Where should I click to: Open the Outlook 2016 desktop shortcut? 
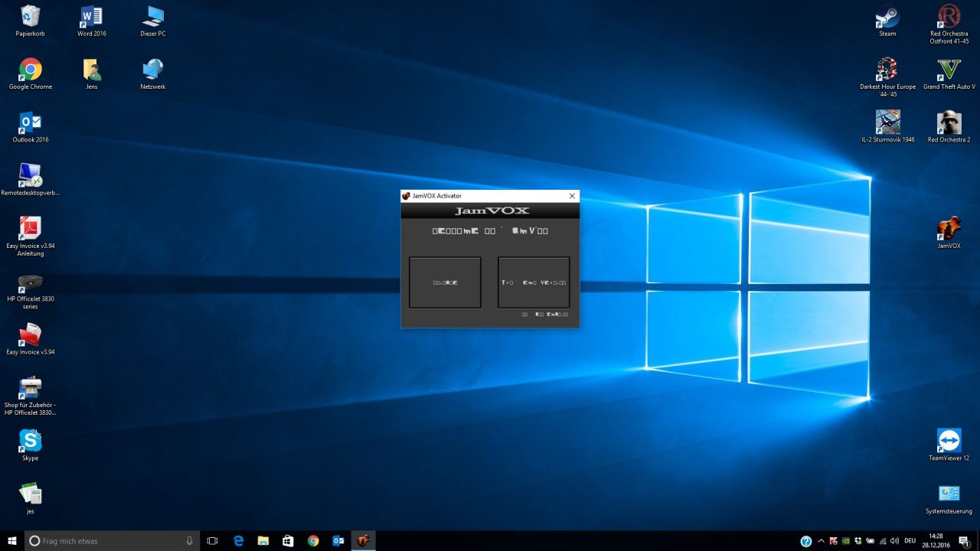[x=31, y=127]
